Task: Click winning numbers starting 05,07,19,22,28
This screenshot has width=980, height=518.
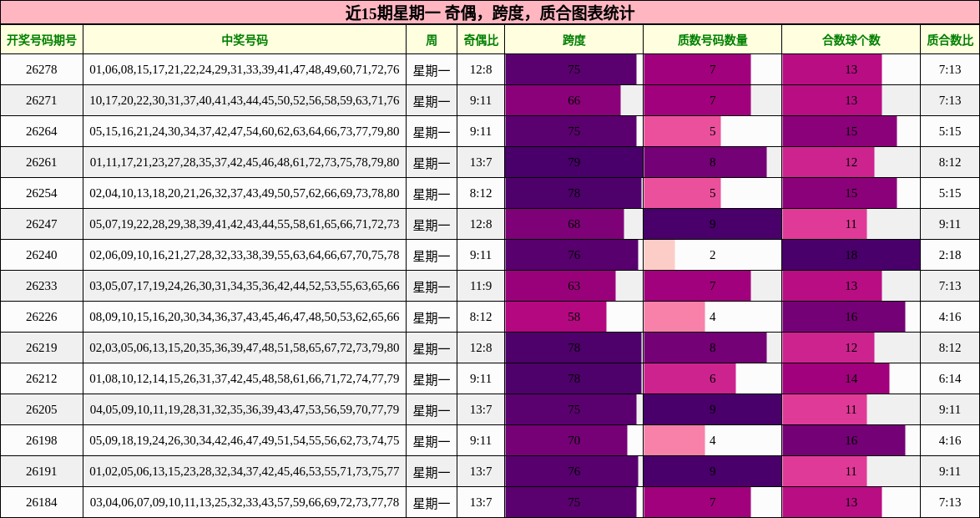Action: pos(245,224)
